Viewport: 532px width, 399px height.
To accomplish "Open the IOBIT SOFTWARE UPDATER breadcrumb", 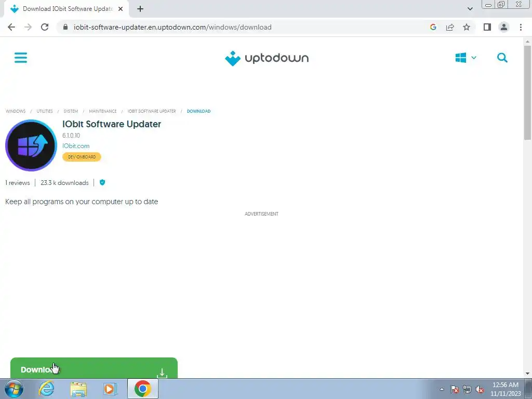I will click(x=152, y=111).
